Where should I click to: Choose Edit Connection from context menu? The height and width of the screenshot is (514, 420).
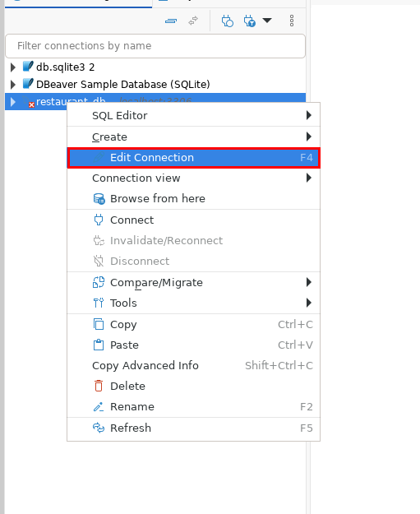coord(194,158)
